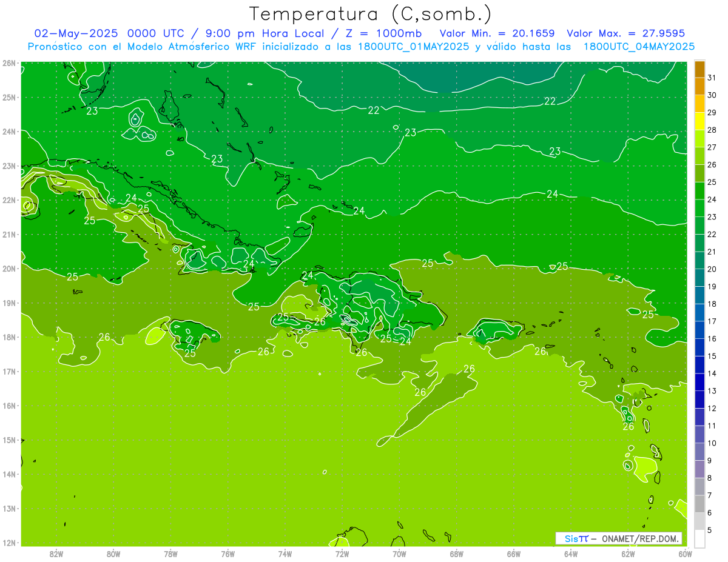Click the color scale label '31'
Screen dimensions: 728x562
tap(712, 78)
